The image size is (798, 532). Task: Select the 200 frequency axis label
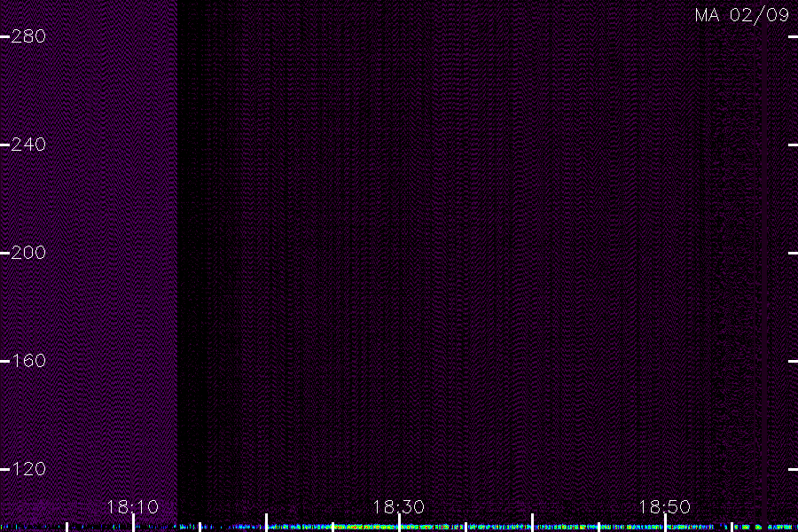(x=28, y=253)
